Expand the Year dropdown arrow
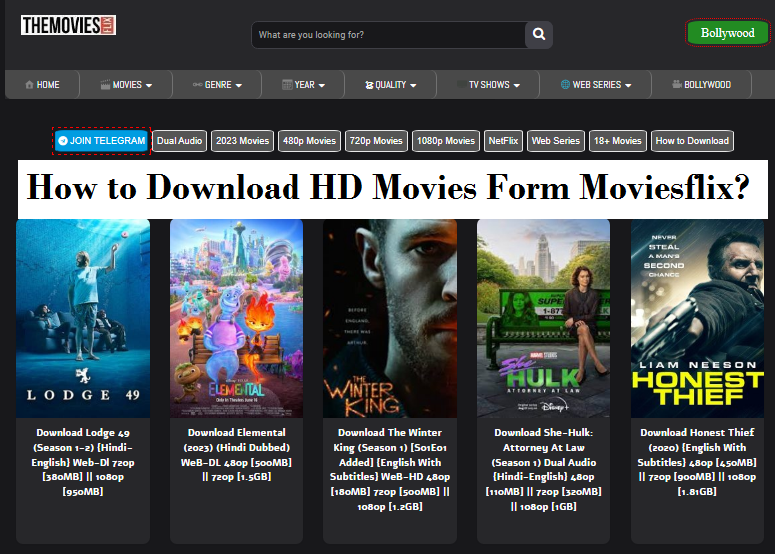This screenshot has width=775, height=554. click(322, 85)
